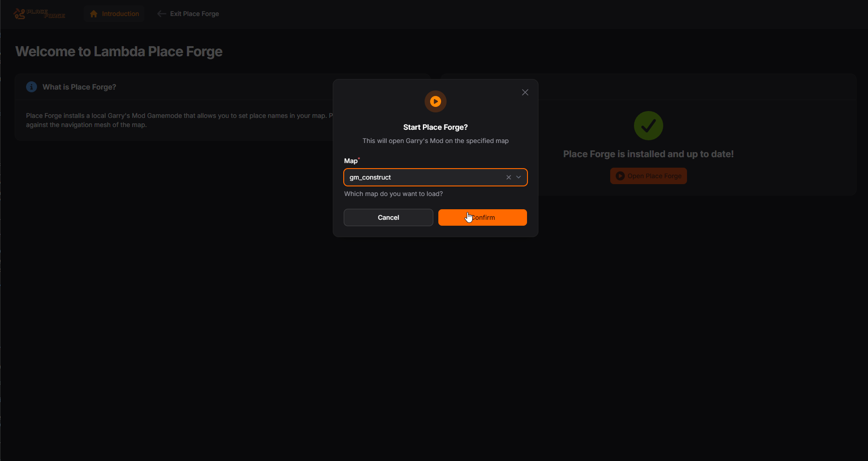Click the home icon beside Introduction

click(94, 14)
